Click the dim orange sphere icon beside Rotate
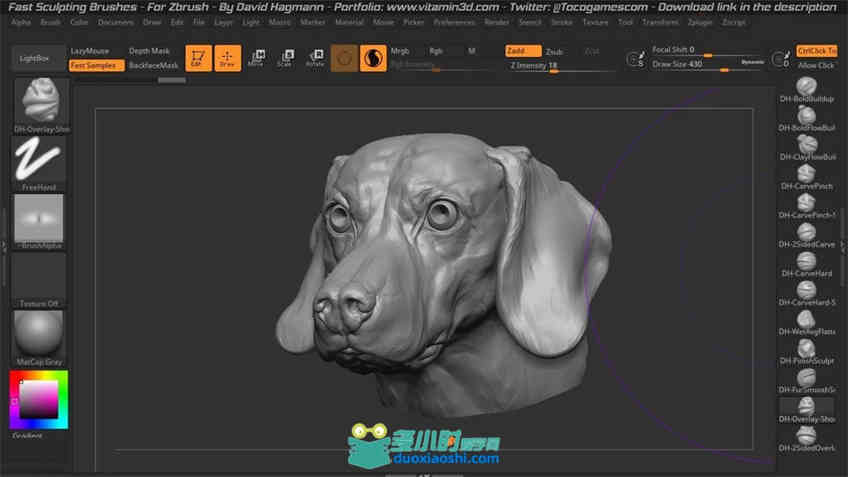Image resolution: width=848 pixels, height=477 pixels. click(x=344, y=58)
